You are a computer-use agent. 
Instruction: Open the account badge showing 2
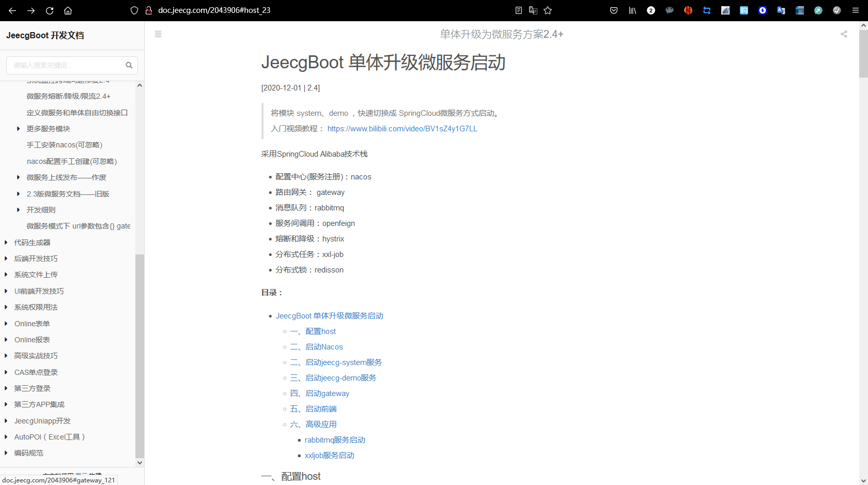651,10
